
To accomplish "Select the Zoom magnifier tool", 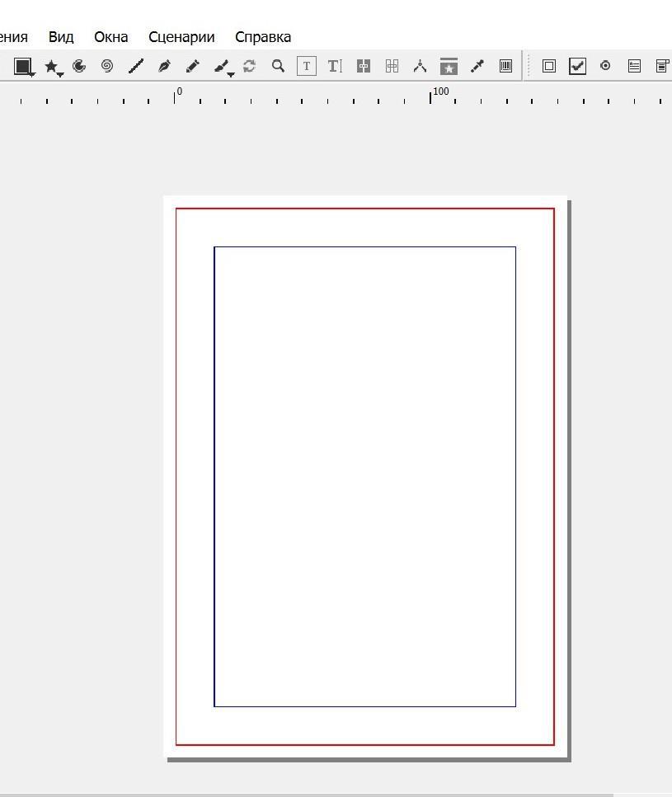I will point(278,66).
